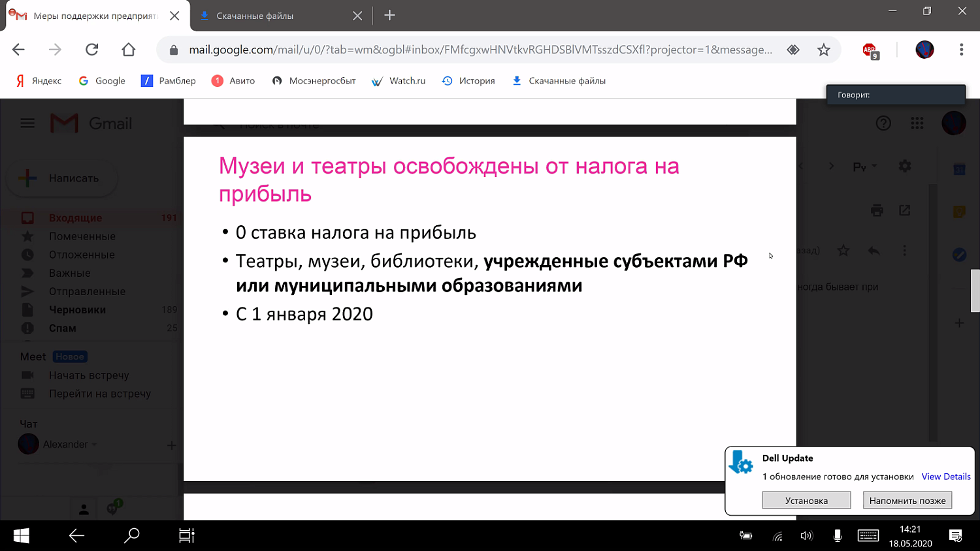Click the slide title about Музеи и театры

click(449, 180)
